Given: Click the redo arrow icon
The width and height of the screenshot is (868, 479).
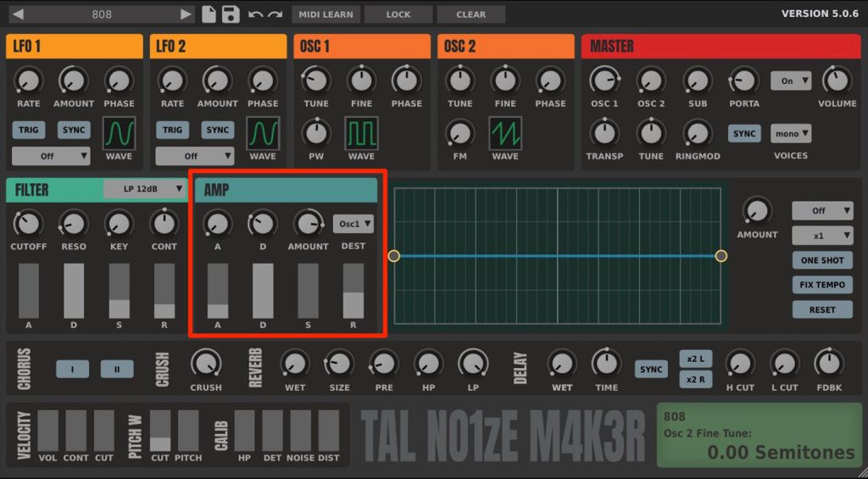Looking at the screenshot, I should click(275, 14).
